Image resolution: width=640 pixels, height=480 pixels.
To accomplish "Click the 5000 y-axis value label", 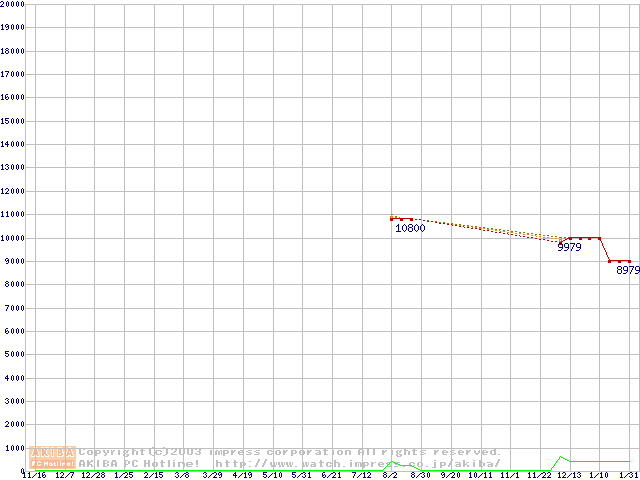I will coord(15,355).
